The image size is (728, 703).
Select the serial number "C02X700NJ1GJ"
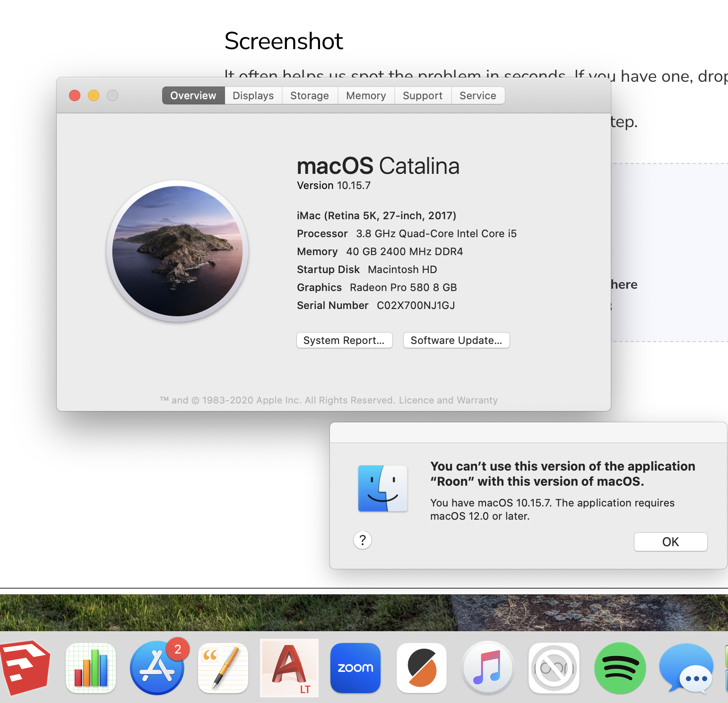(x=416, y=306)
